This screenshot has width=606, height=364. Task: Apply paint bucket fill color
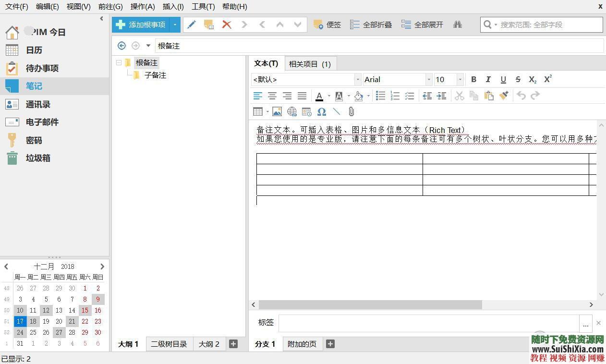coord(359,96)
